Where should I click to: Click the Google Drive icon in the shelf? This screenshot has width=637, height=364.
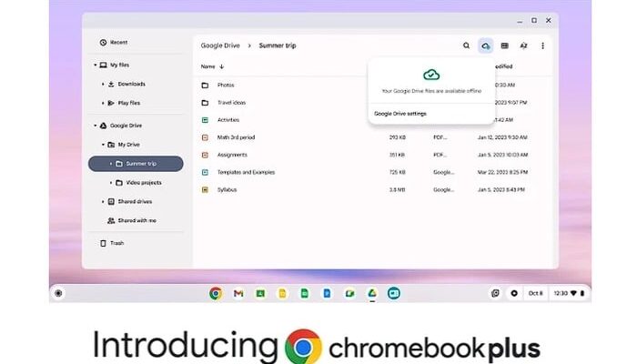pos(371,292)
